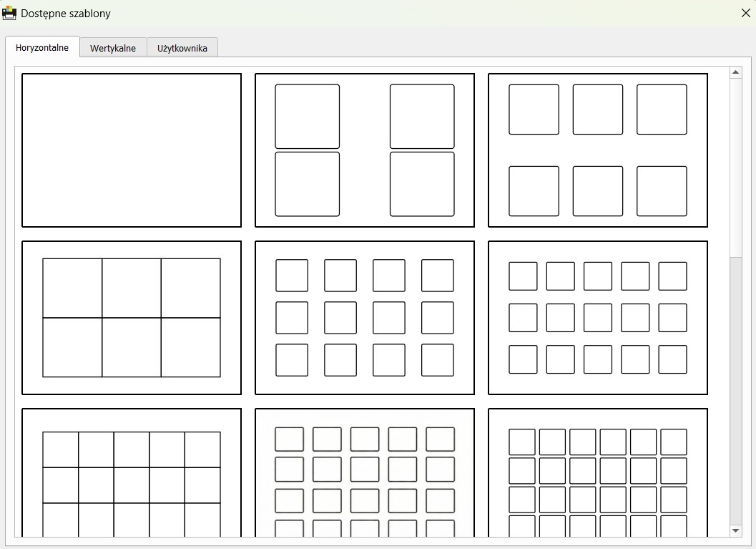Click the scrollbar up arrow

tap(735, 72)
